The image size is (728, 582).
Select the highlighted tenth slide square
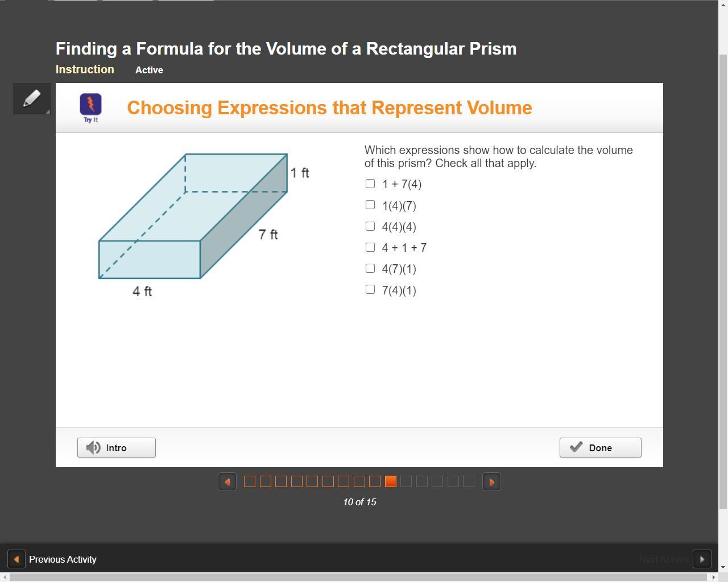(390, 481)
